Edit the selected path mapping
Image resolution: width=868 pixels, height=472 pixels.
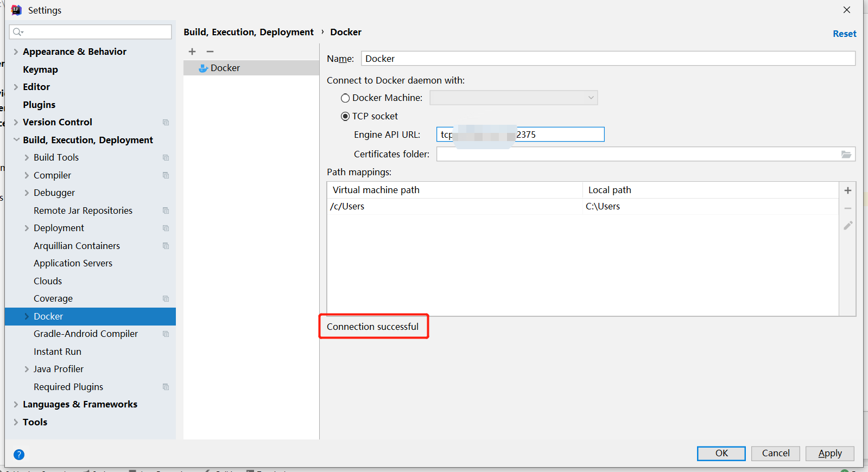click(848, 226)
